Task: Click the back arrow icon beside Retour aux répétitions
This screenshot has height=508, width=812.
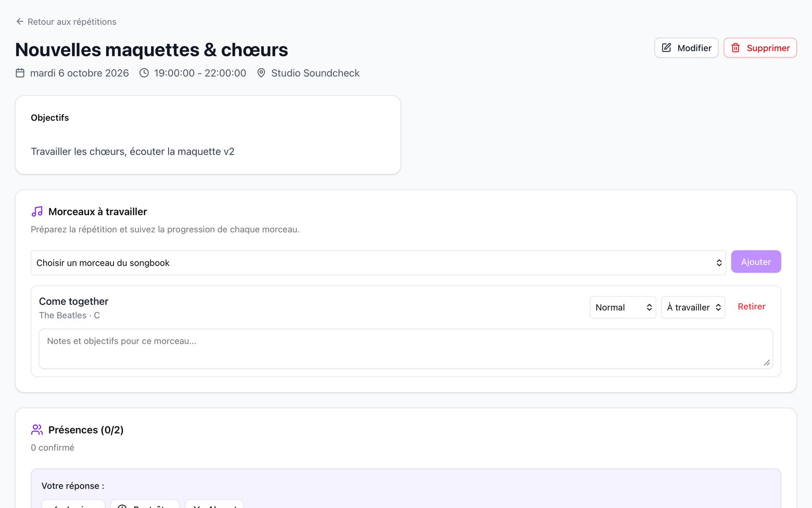Action: tap(20, 21)
